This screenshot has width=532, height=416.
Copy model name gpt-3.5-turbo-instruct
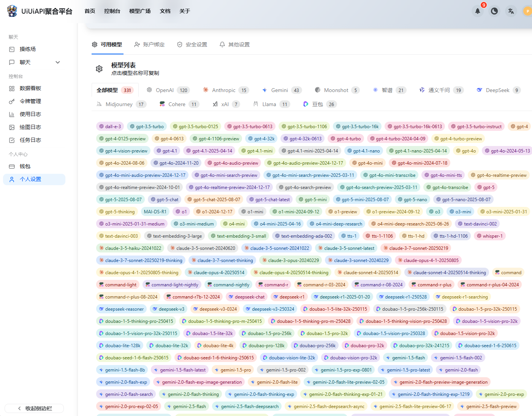(x=476, y=127)
